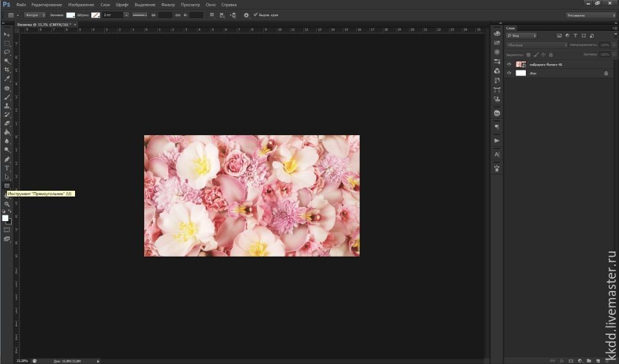This screenshot has height=364, width=619.
Task: Open blending mode Обычные dropdown
Action: tap(537, 45)
